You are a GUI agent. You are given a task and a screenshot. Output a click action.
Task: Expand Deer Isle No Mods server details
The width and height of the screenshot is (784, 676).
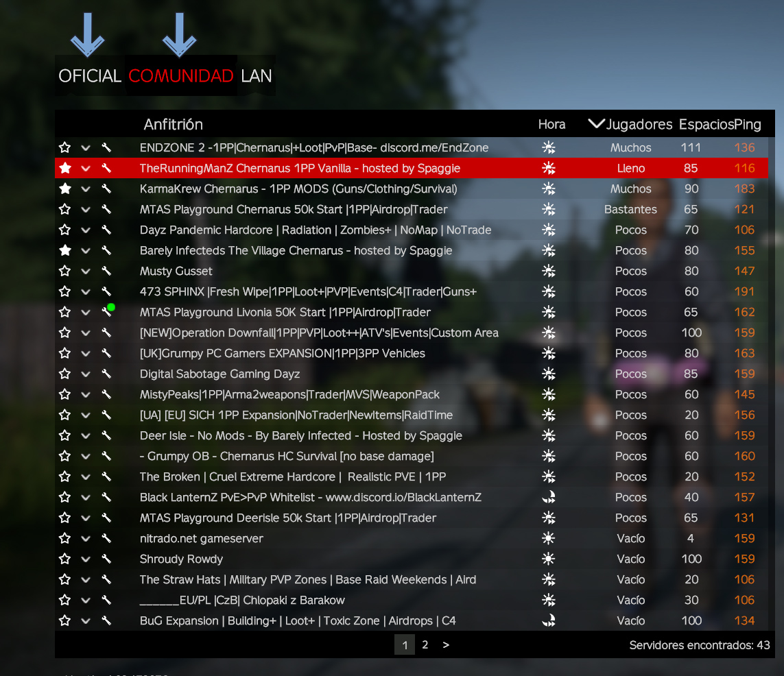86,435
